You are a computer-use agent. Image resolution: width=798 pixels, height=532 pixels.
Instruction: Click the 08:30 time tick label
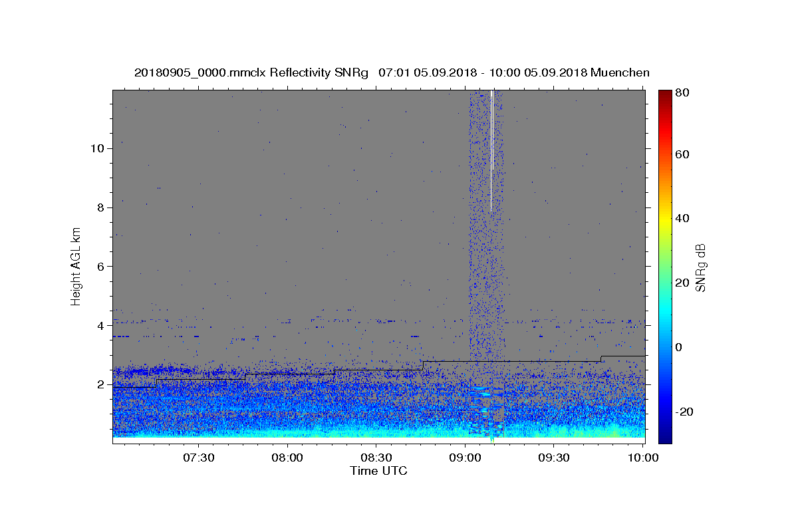point(376,458)
